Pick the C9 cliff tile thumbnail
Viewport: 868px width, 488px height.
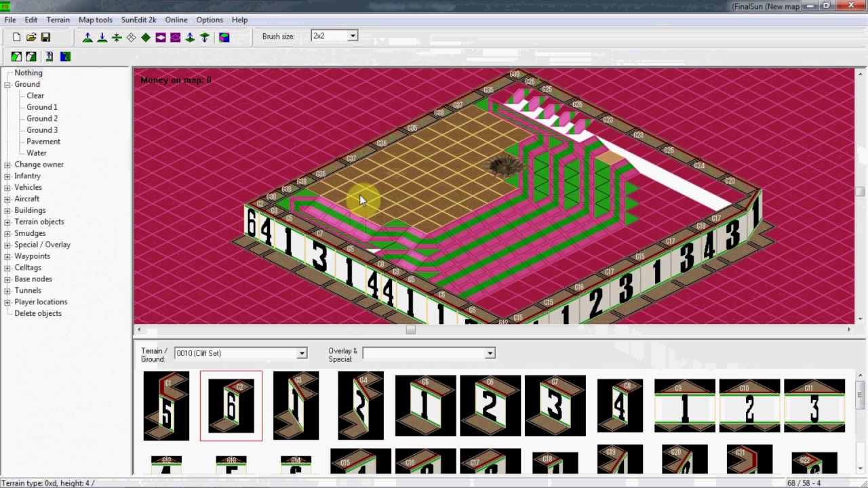685,406
